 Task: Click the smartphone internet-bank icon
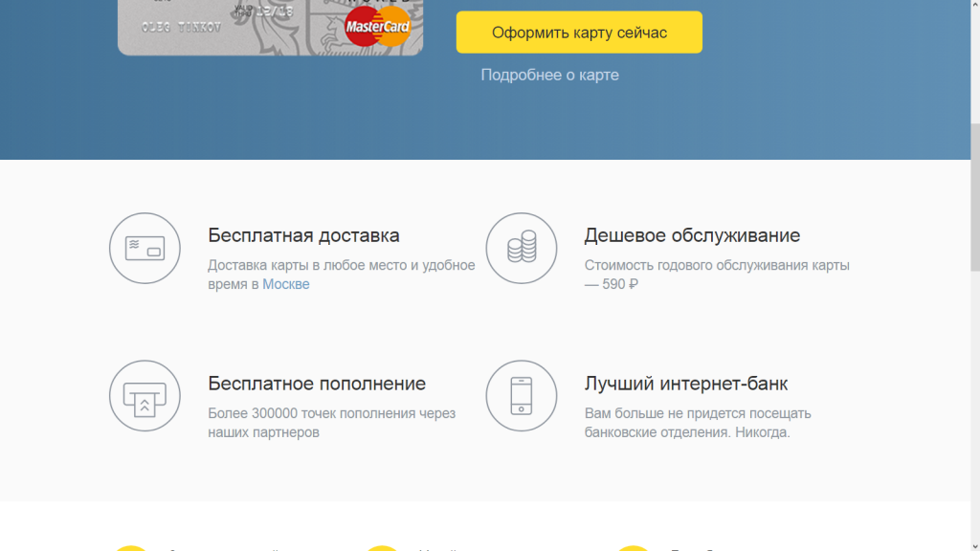521,396
